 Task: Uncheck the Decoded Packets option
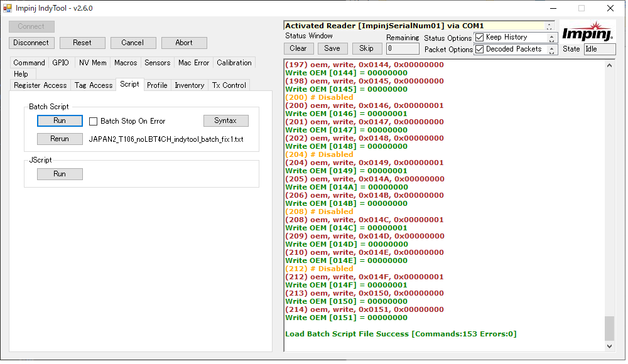[479, 49]
